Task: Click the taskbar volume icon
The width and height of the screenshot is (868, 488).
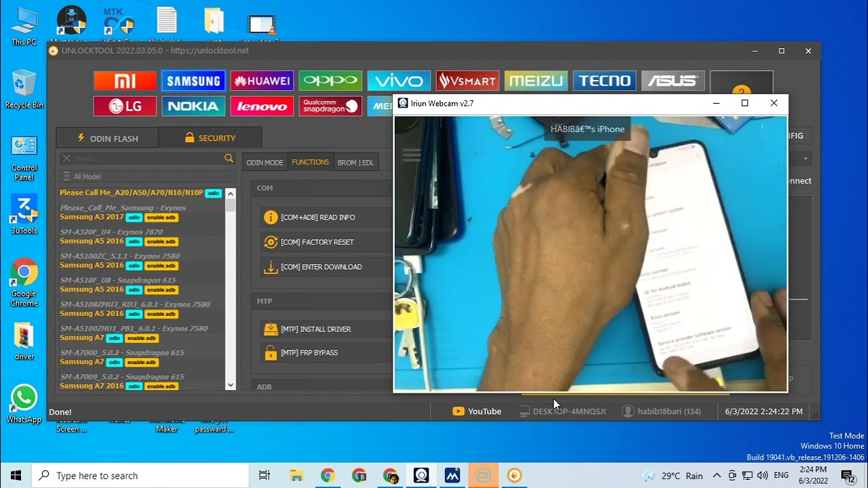Action: tap(762, 476)
